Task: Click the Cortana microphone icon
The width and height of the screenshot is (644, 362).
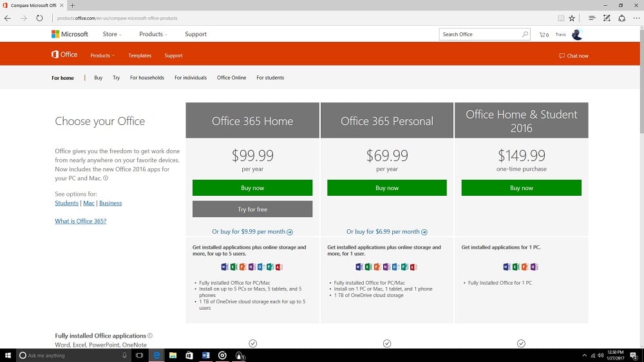Action: click(x=124, y=356)
